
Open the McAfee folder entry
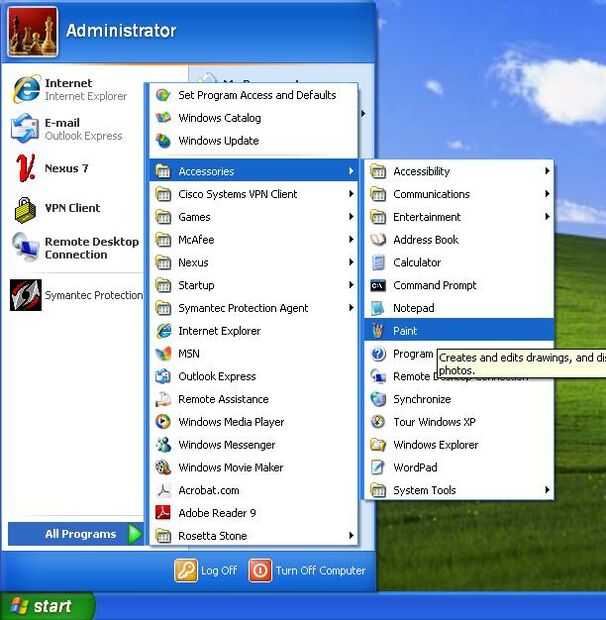point(254,240)
